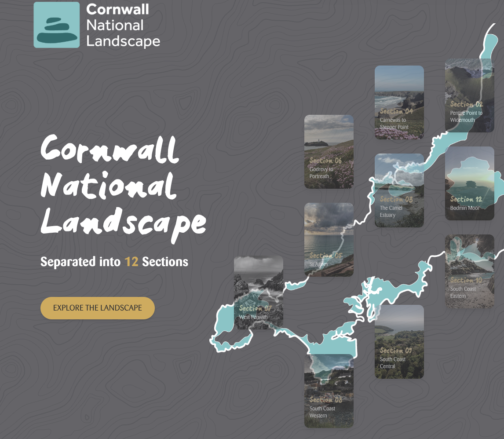Screen dimensions: 504x439
Task: Select the Section 08 South Coast Western card
Action: point(329,391)
